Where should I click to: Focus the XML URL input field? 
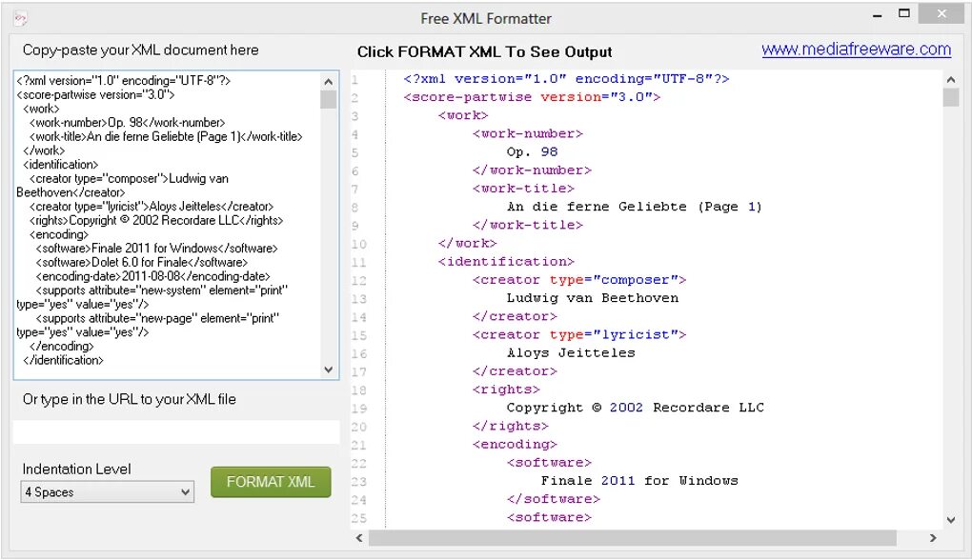tap(176, 432)
